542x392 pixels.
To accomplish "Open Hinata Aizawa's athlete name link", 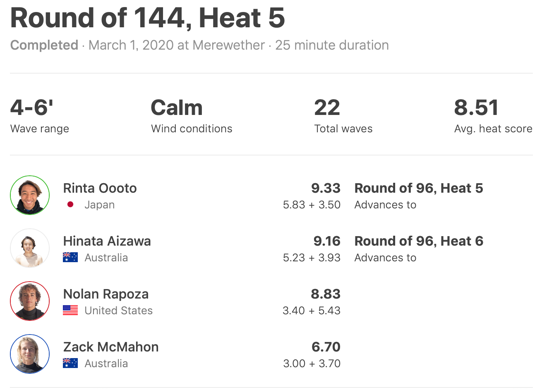I will [107, 241].
